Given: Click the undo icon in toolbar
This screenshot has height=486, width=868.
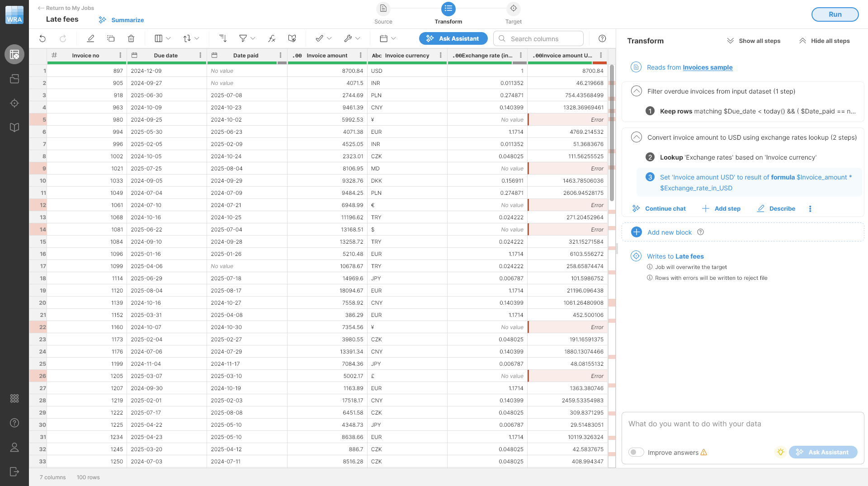Looking at the screenshot, I should click(x=42, y=39).
